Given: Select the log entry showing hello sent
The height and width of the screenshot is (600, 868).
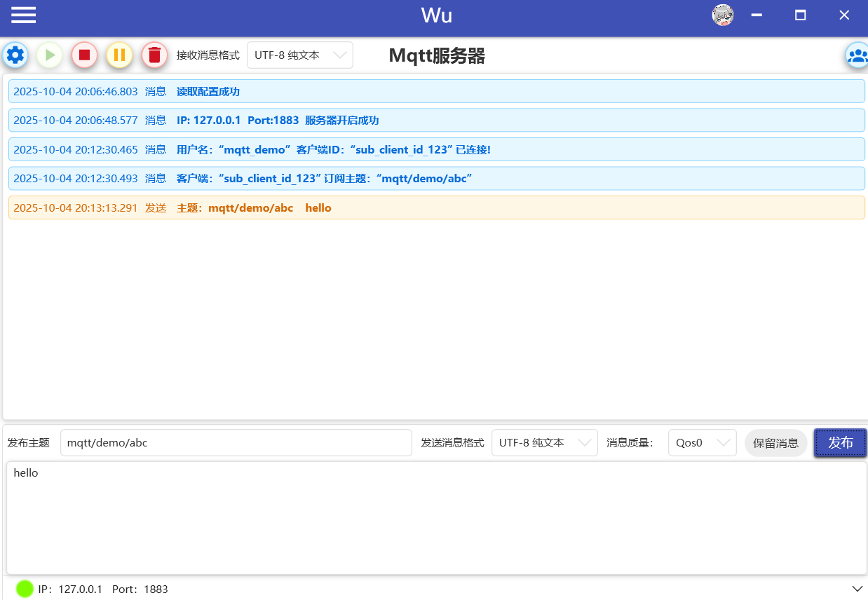Looking at the screenshot, I should [435, 207].
